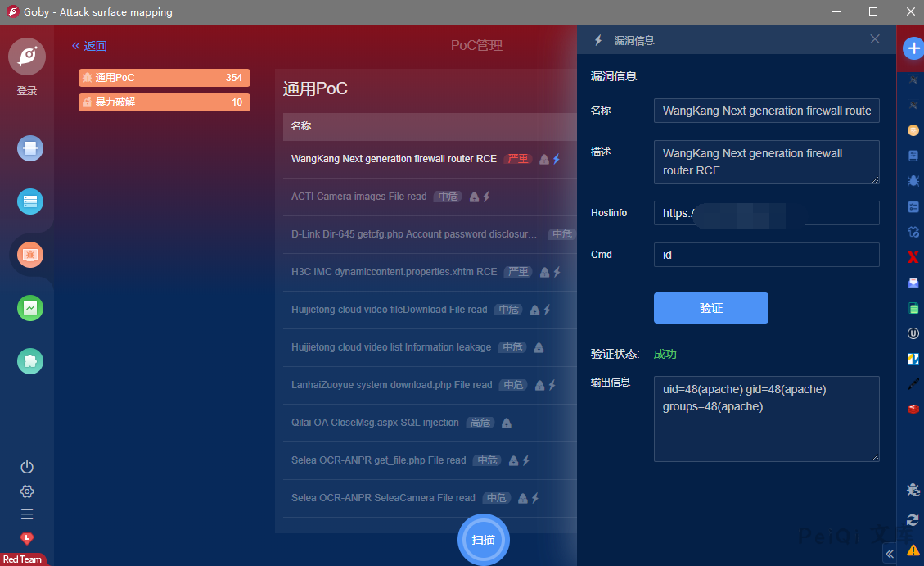Close the 漏洞信息 panel
Screen dimensions: 924x566
(875, 39)
